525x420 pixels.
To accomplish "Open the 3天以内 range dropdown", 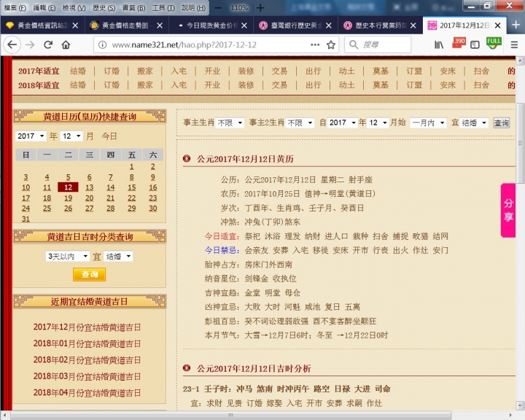I will 67,257.
